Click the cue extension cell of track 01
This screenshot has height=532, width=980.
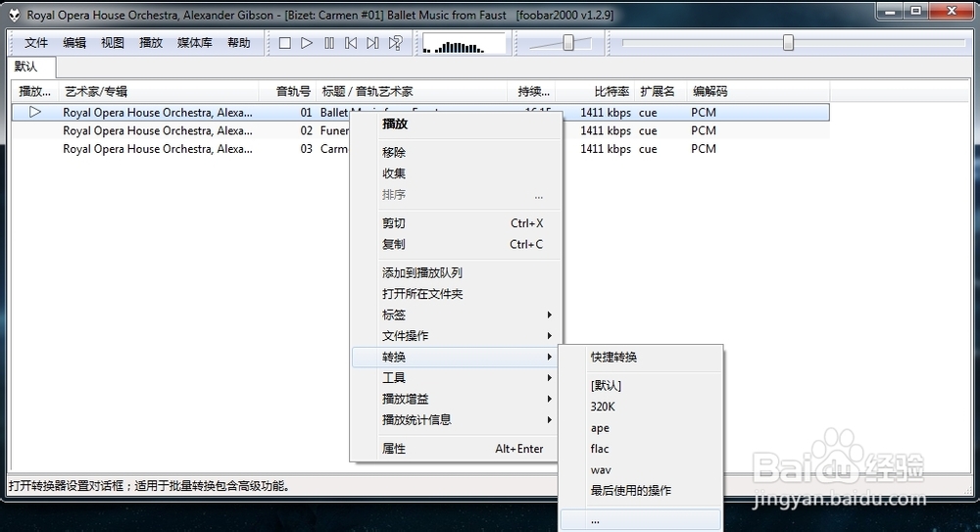click(648, 113)
